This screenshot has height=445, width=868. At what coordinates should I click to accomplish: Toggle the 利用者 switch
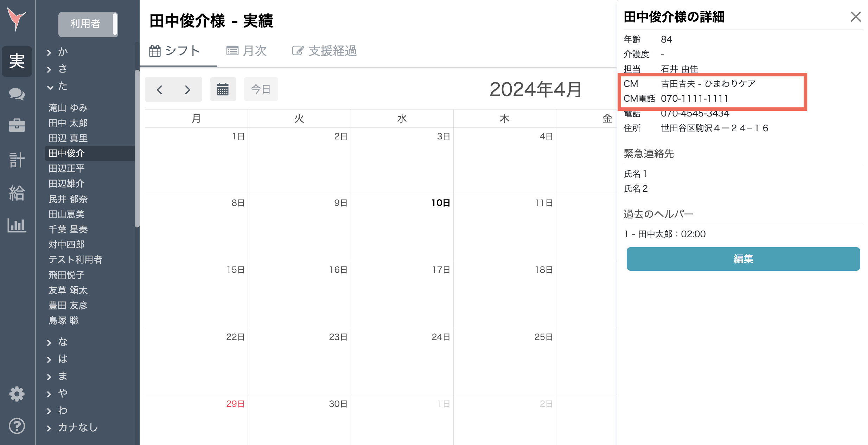pos(88,24)
